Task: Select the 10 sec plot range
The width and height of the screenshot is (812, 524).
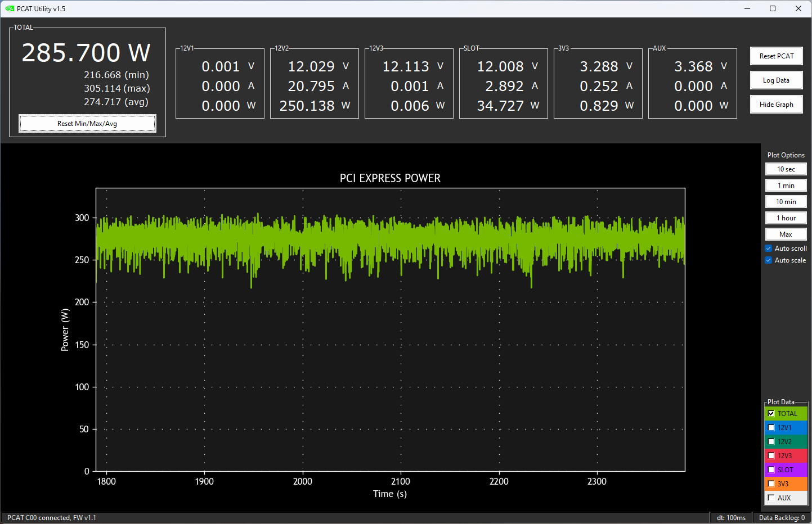Action: (x=786, y=169)
